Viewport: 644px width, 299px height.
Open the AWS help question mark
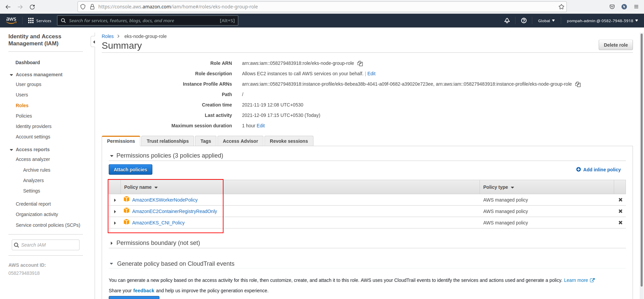coord(524,21)
